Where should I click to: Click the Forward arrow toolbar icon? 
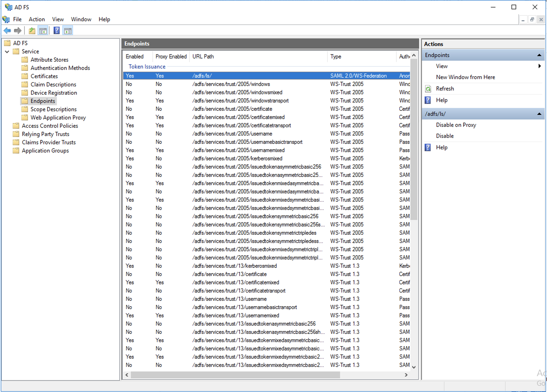[x=18, y=31]
